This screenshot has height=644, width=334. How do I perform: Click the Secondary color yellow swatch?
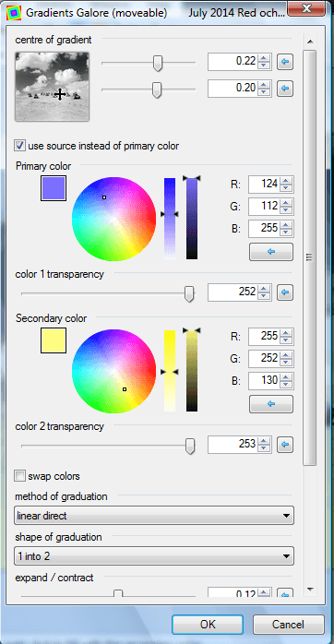(54, 340)
